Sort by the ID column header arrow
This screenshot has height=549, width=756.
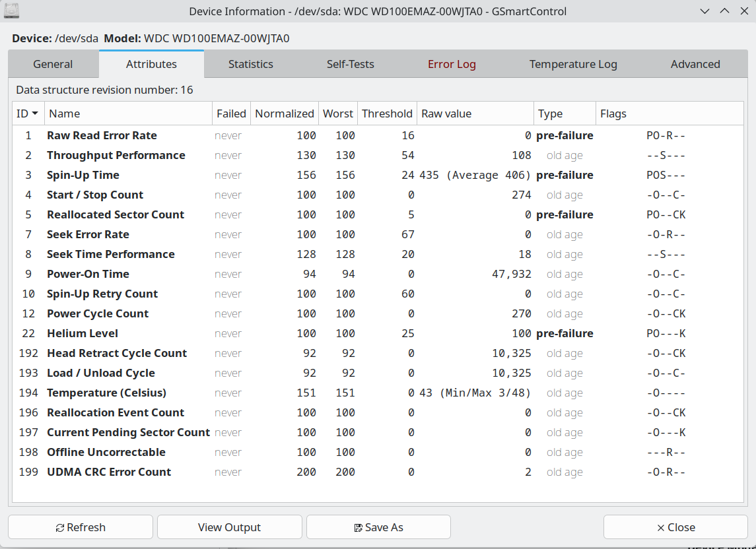coord(34,113)
